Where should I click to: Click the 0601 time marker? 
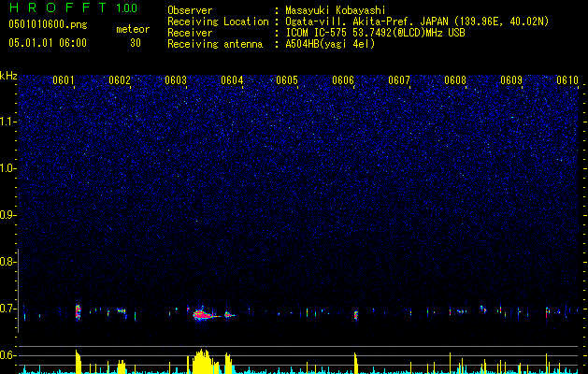pyautogui.click(x=64, y=80)
